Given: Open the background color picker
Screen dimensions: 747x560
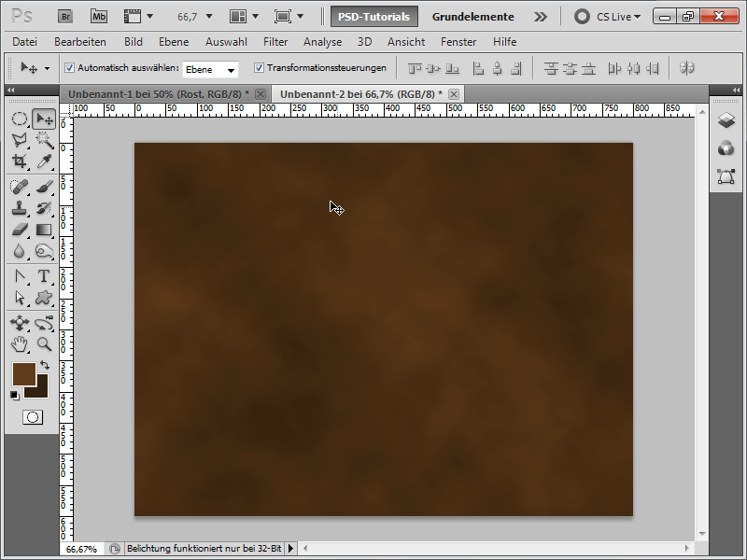Looking at the screenshot, I should coord(42,391).
